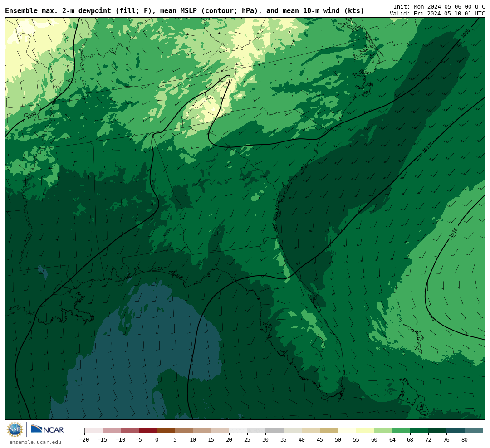The image size is (490, 448).
Task: Click the green swatch between 68 and 72
Action: coord(419,431)
